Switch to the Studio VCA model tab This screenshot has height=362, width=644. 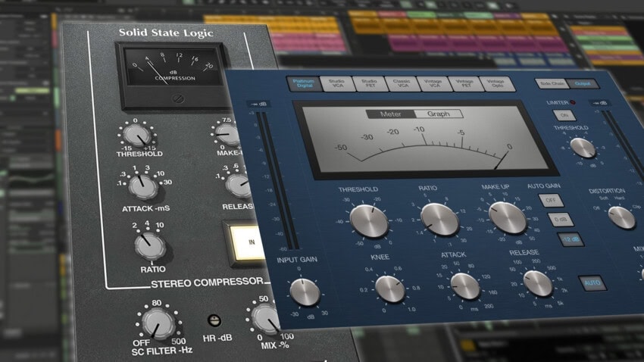tap(337, 83)
